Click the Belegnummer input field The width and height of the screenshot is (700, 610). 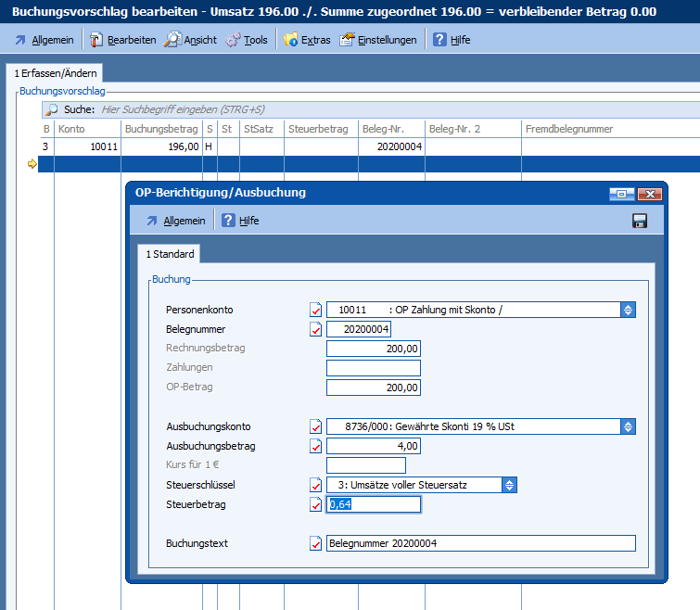(360, 329)
